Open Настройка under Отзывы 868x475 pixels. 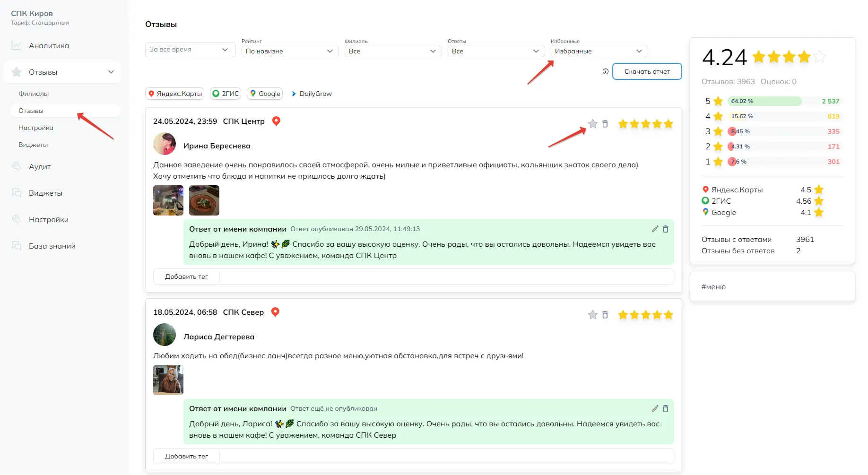tap(35, 128)
